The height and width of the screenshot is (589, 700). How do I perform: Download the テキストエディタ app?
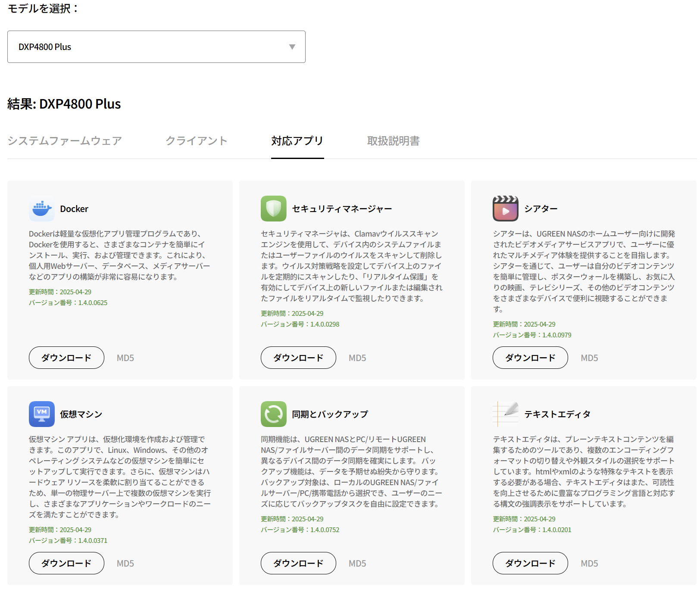(x=530, y=563)
